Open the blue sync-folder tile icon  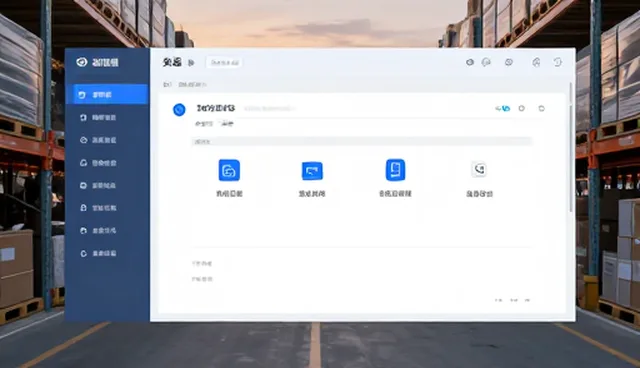[x=229, y=170]
